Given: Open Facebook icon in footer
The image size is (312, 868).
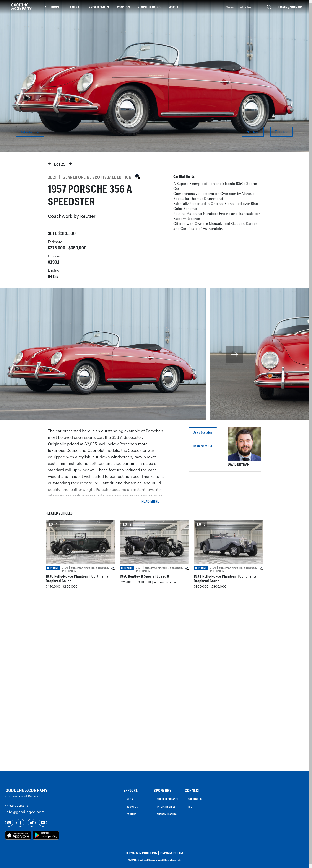Looking at the screenshot, I should pyautogui.click(x=21, y=822).
